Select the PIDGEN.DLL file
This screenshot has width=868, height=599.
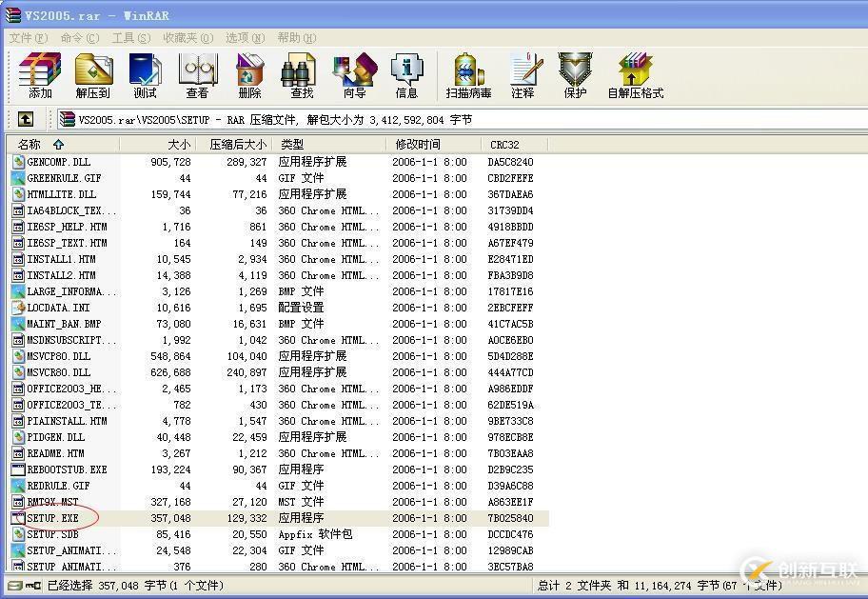coord(56,437)
